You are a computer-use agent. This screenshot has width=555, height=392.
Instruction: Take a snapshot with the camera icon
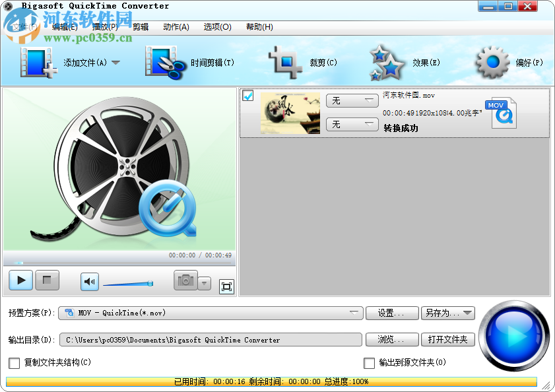[x=186, y=280]
